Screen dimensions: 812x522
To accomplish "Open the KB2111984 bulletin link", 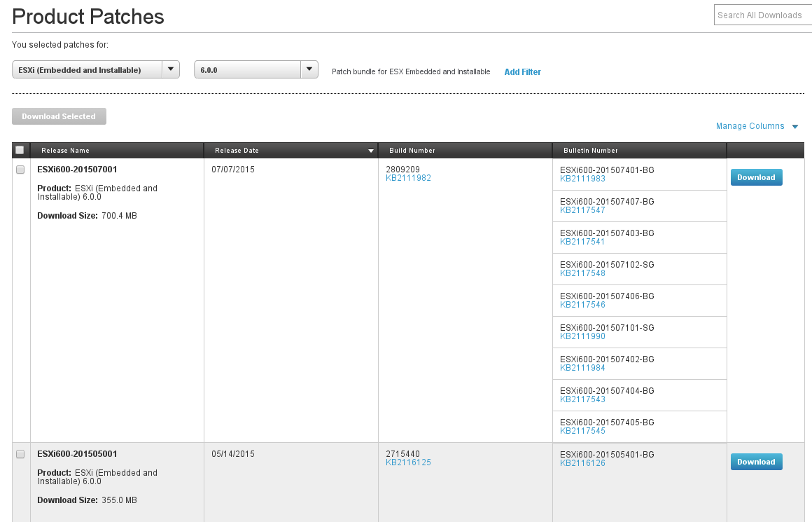I will click(x=582, y=368).
